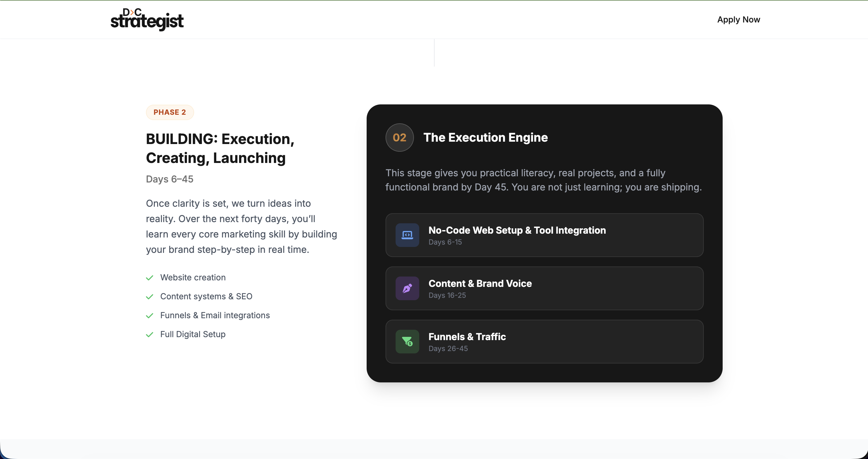Open No-Code Web Setup & Tool Integration card
The height and width of the screenshot is (459, 868).
(x=544, y=235)
